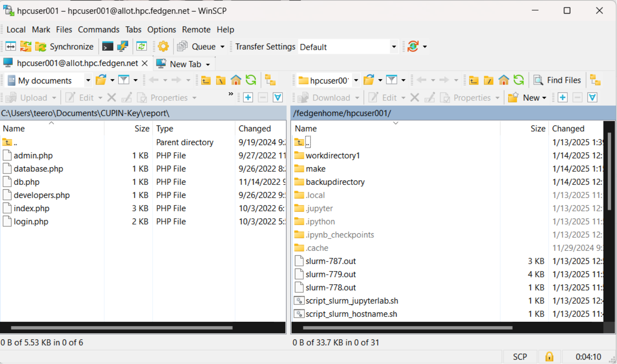Click the local path bar C:\Users\teero\Documents\CUPIN-Key\report\
This screenshot has width=617, height=364.
(143, 113)
